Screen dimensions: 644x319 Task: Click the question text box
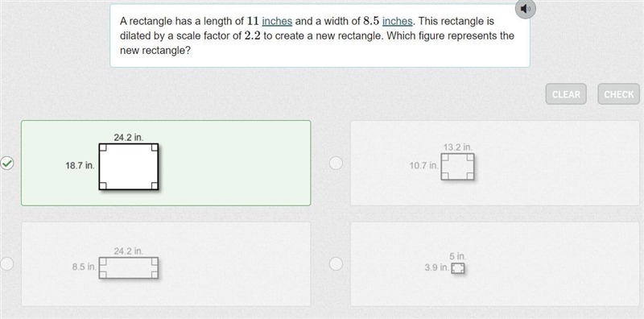pyautogui.click(x=320, y=35)
